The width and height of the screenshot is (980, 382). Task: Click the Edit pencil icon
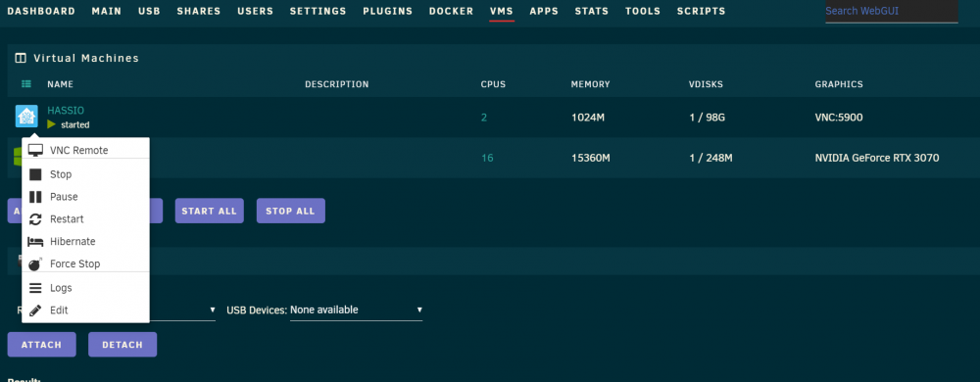point(35,310)
